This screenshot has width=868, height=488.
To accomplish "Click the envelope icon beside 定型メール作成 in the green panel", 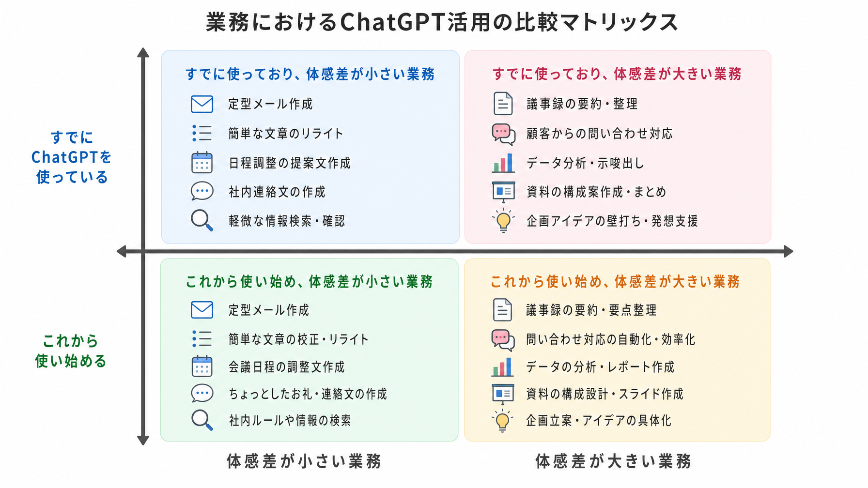I will 202,310.
